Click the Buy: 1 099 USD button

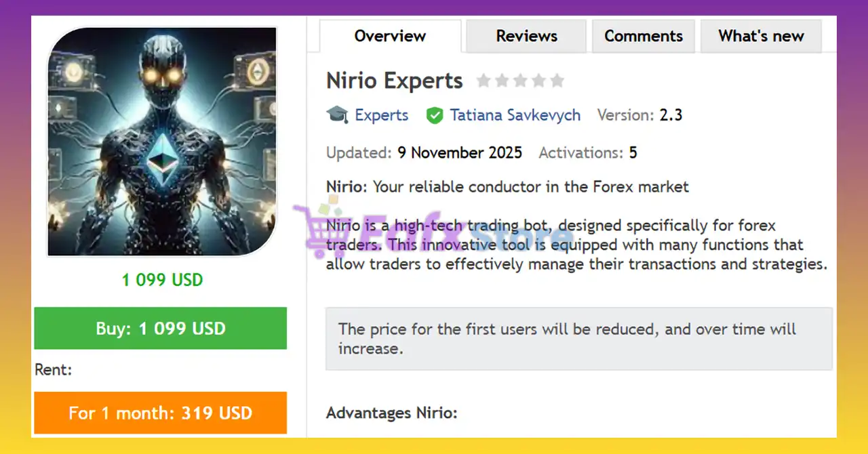tap(161, 329)
